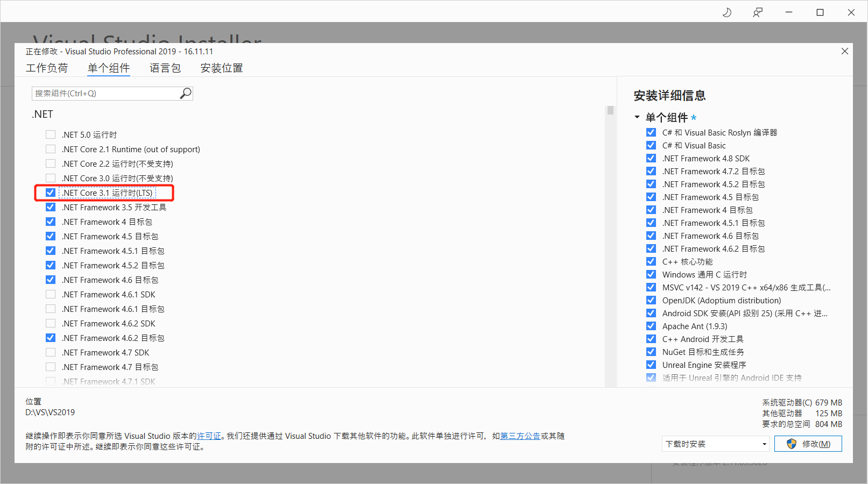This screenshot has width=868, height=484.
Task: Collapse the 单个组件 list in 安装详细信息
Action: (x=636, y=117)
